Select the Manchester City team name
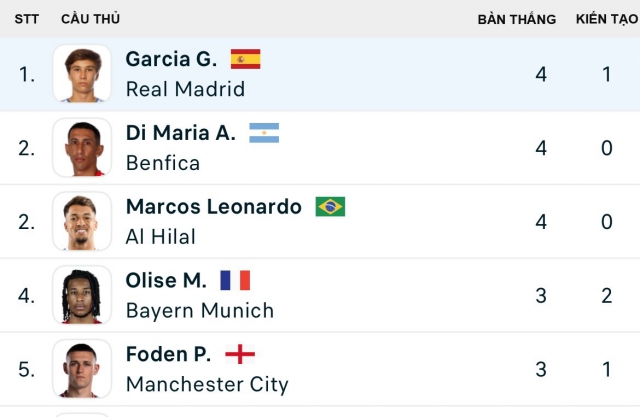640x417 pixels. point(207,384)
